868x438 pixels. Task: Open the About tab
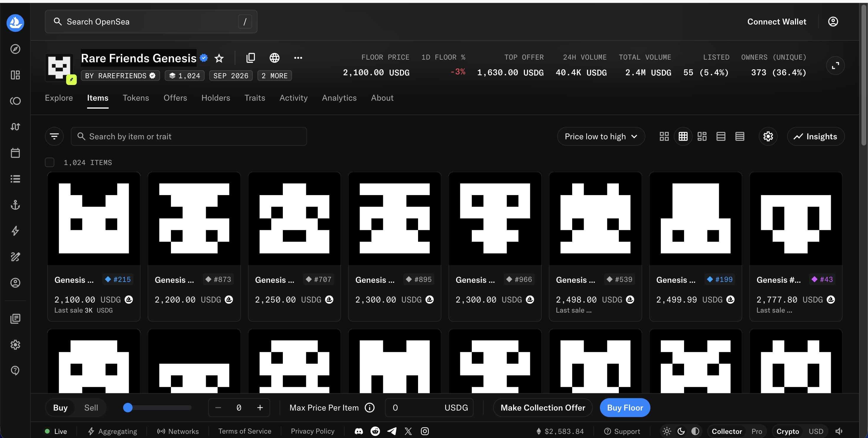382,98
